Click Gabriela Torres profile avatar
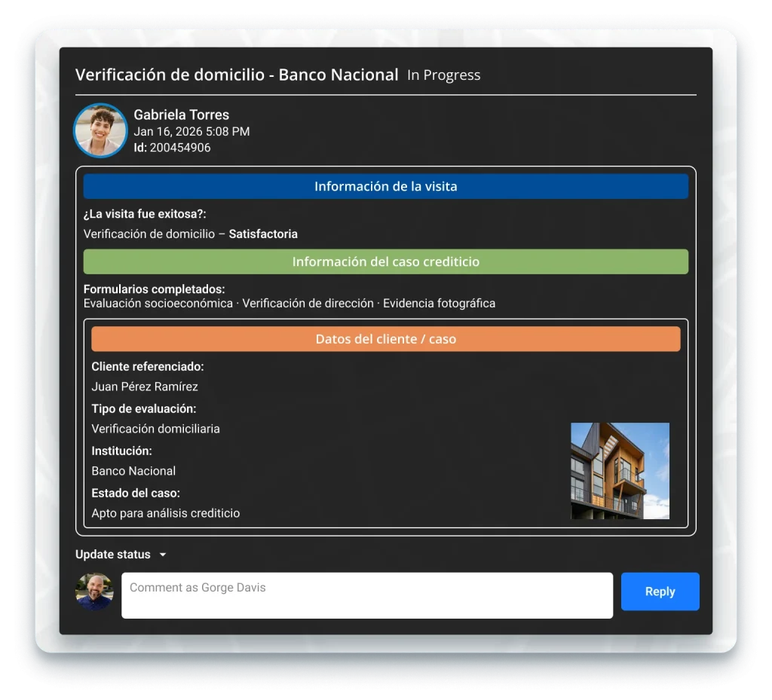Image resolution: width=772 pixels, height=700 pixels. (x=100, y=130)
